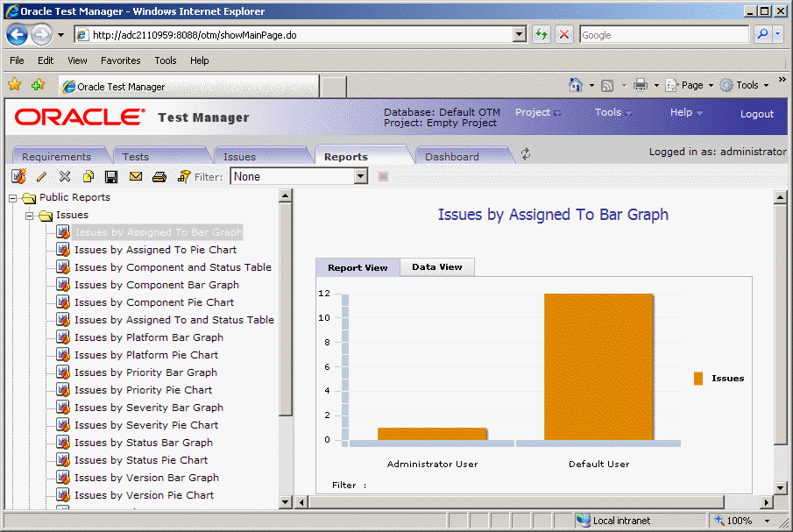Viewport: 793px width, 532px height.
Task: Click the orange Issues legend swatch
Action: 697,379
